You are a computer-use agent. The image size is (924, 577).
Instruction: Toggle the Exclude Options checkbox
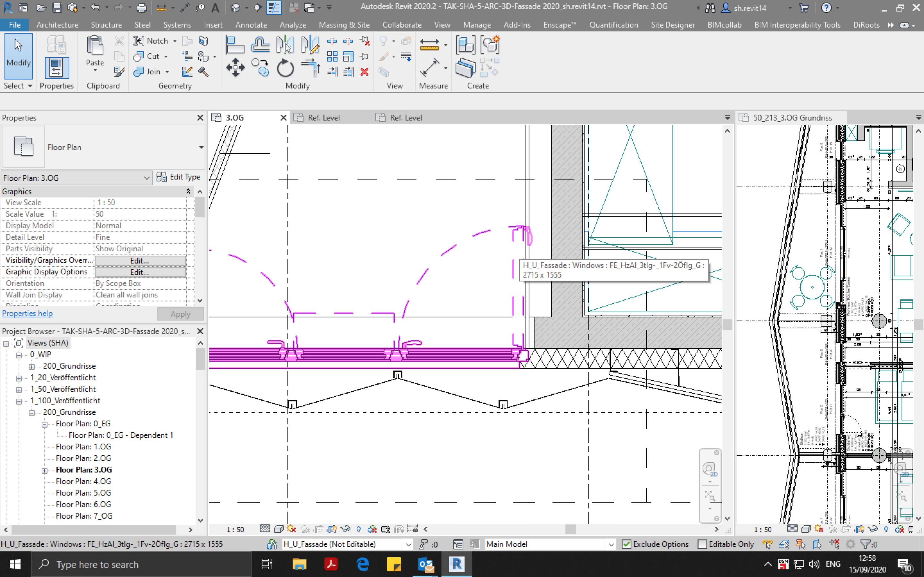(627, 544)
